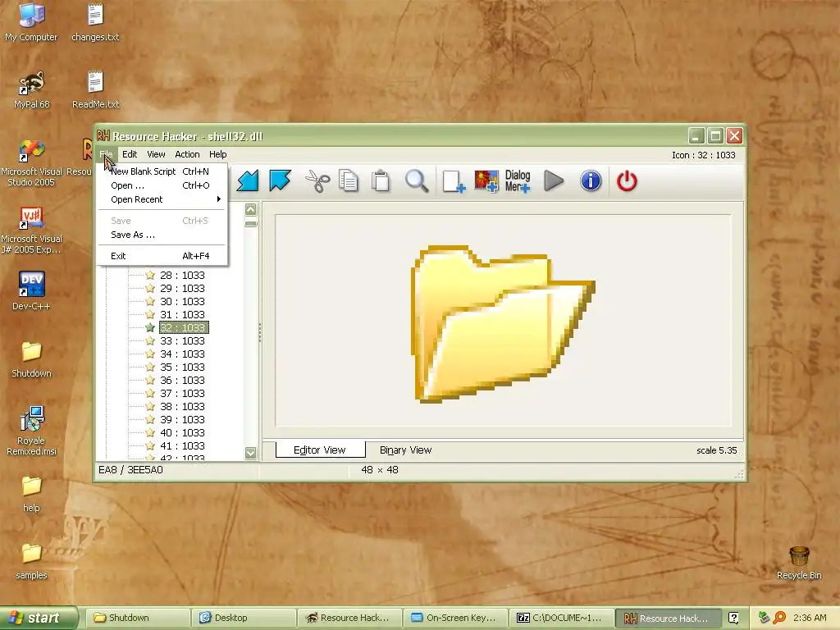Select tree item 31 : 1033
The image size is (840, 630).
click(x=182, y=314)
